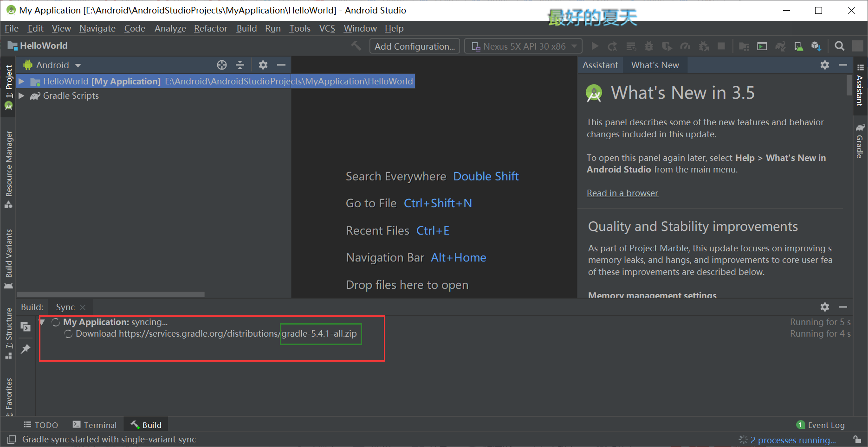This screenshot has width=868, height=447.
Task: Open the Build panel settings gear
Action: [825, 307]
